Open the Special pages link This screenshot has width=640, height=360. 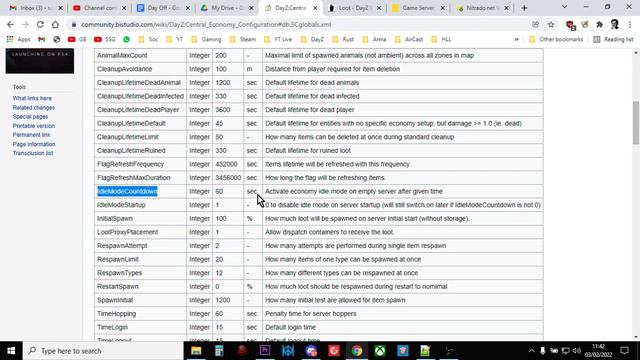coord(30,117)
